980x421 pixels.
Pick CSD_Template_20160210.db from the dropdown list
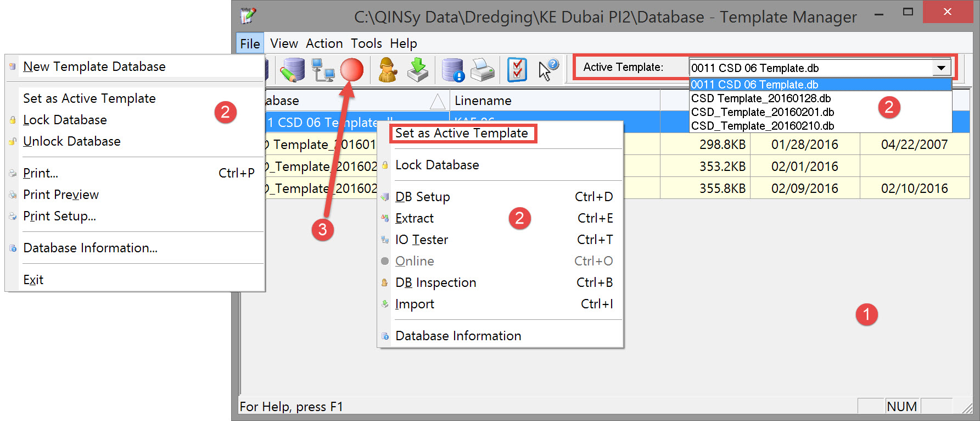coord(820,126)
